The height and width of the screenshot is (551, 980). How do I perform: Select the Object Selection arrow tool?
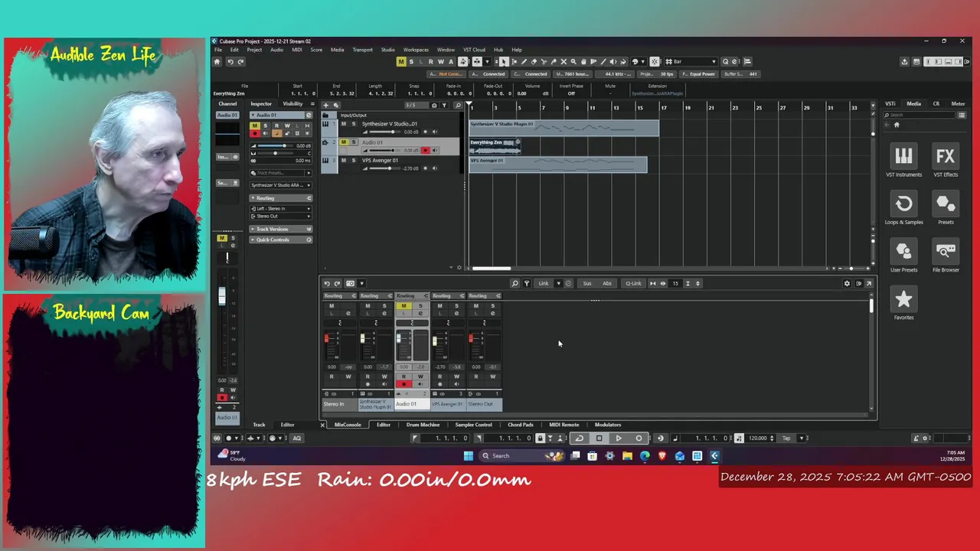point(503,61)
